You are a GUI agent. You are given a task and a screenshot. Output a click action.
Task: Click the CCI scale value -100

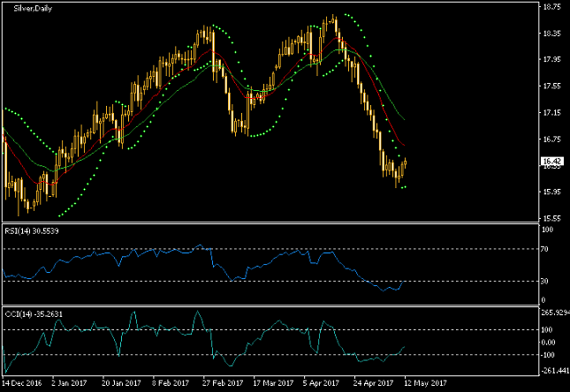548,355
